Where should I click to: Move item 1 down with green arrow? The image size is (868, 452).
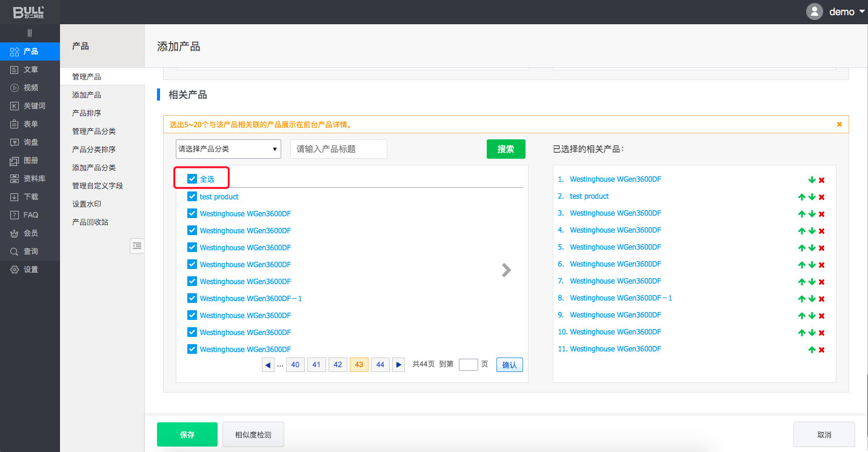[812, 180]
